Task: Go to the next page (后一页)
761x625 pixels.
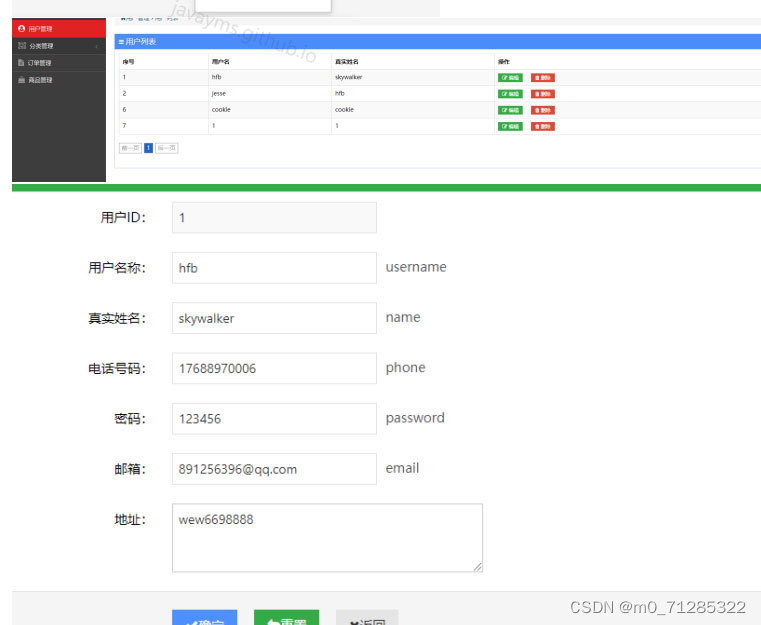Action: pyautogui.click(x=166, y=148)
